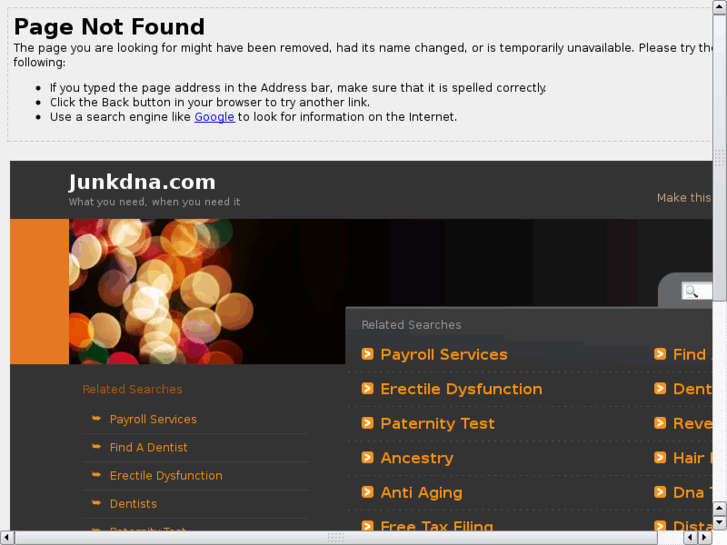Viewport: 727px width, 545px height.
Task: Click the Make this link in header
Action: 684,198
